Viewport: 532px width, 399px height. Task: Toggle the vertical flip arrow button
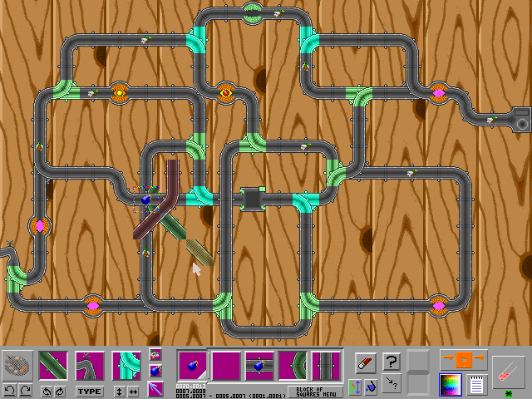click(x=119, y=391)
